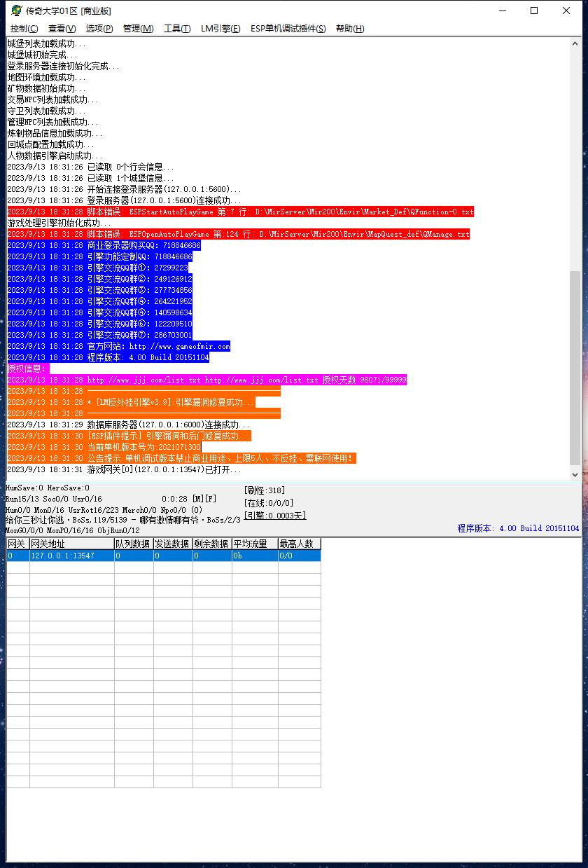This screenshot has height=868, width=588.
Task: Click the log scrollbar thumb
Action: (575, 368)
